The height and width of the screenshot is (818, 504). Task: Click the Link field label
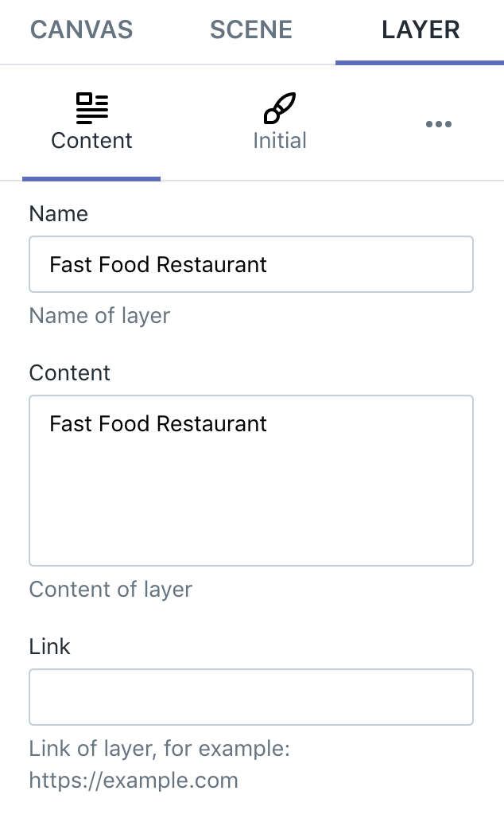(50, 647)
